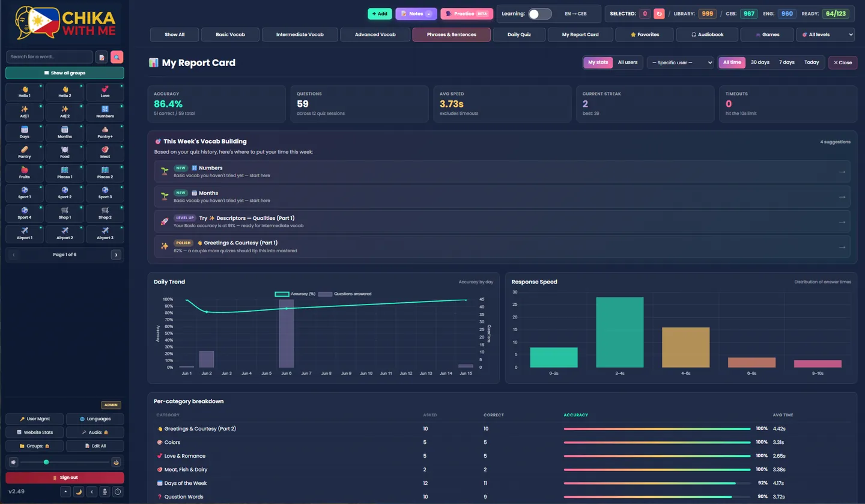Open Greetings & Courtesy Part 1 suggestion
This screenshot has height=504, width=865.
pyautogui.click(x=502, y=246)
